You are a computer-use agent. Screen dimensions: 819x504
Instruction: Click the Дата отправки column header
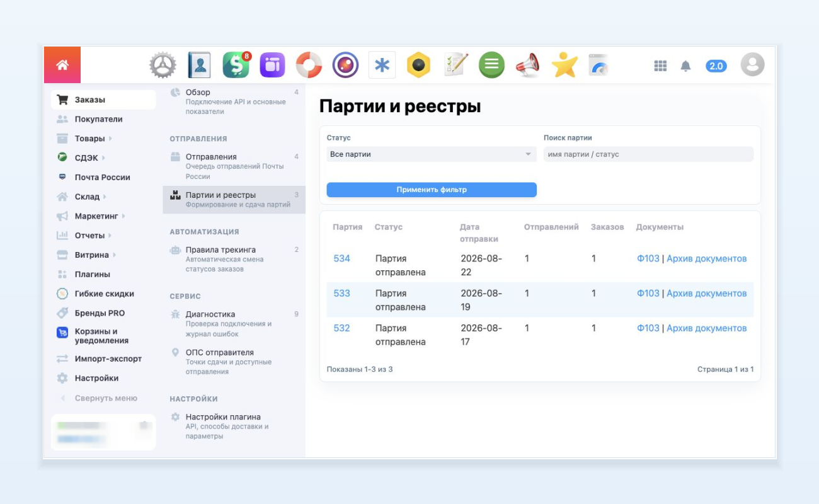479,233
